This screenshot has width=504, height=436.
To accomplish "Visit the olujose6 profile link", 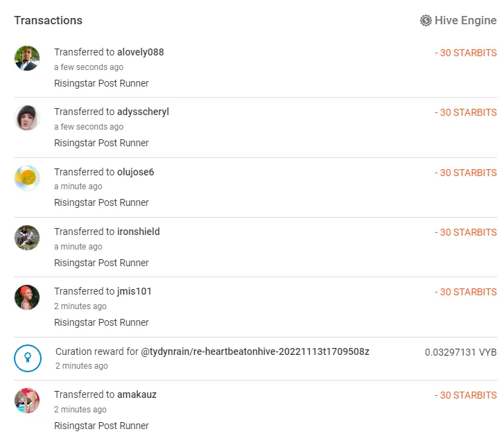I will [x=136, y=172].
